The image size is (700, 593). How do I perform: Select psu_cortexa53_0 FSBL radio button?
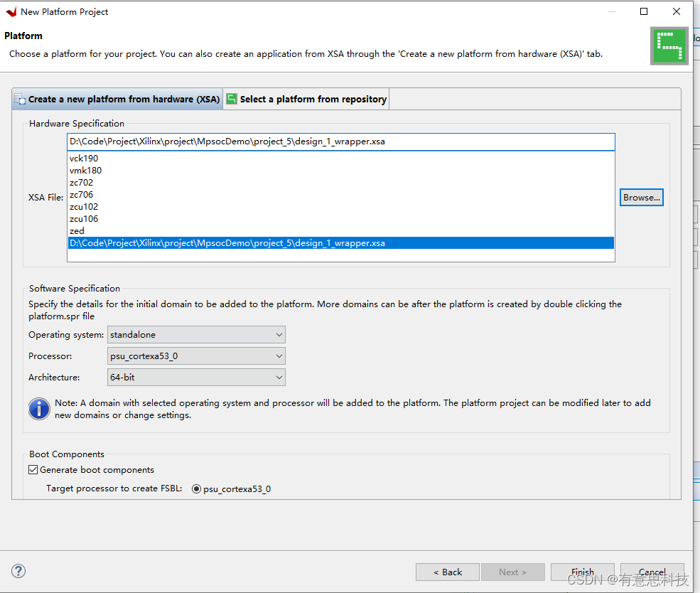pyautogui.click(x=196, y=488)
